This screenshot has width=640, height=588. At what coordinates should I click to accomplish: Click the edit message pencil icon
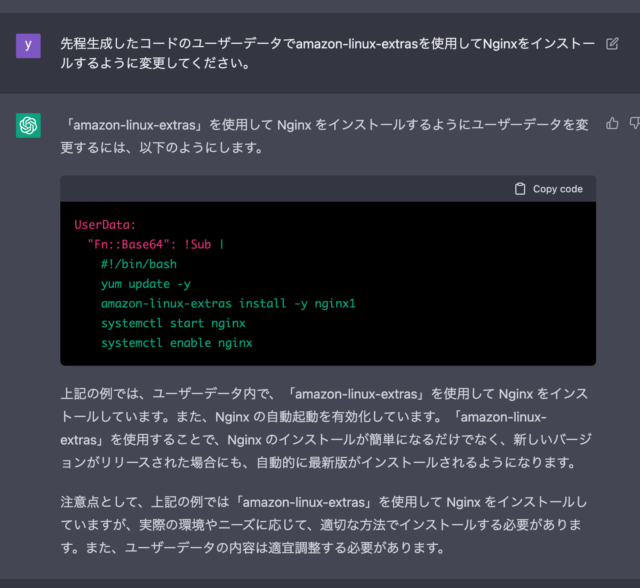click(612, 44)
